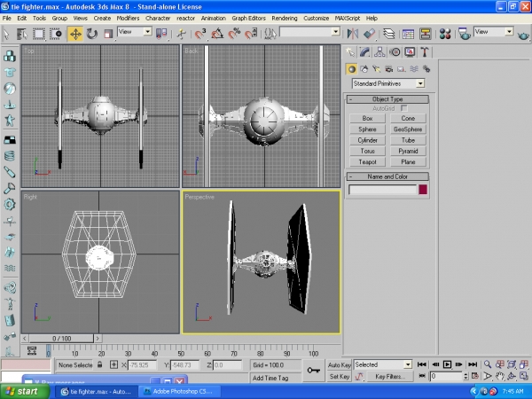This screenshot has width=532, height=399.
Task: Click the Quick Render teapot icon
Action: point(523,35)
